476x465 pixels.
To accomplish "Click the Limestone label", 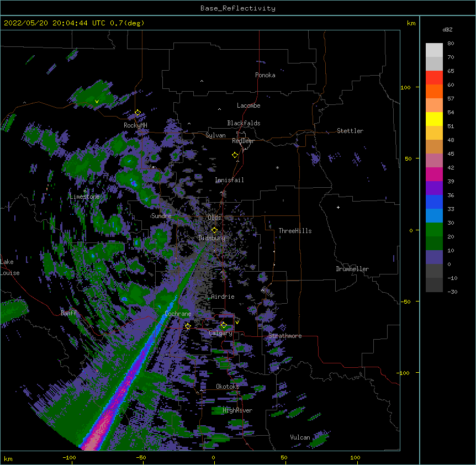I will pos(84,197).
